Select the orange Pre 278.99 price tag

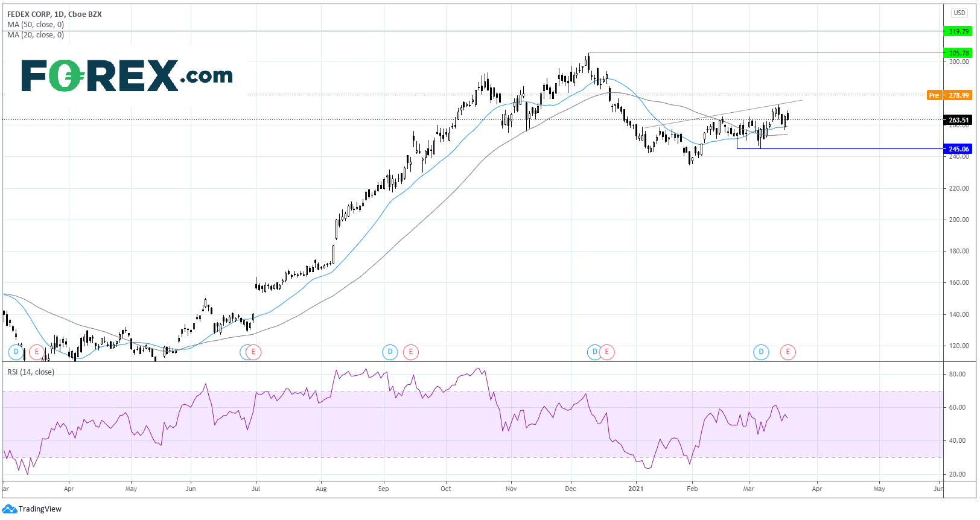(950, 95)
